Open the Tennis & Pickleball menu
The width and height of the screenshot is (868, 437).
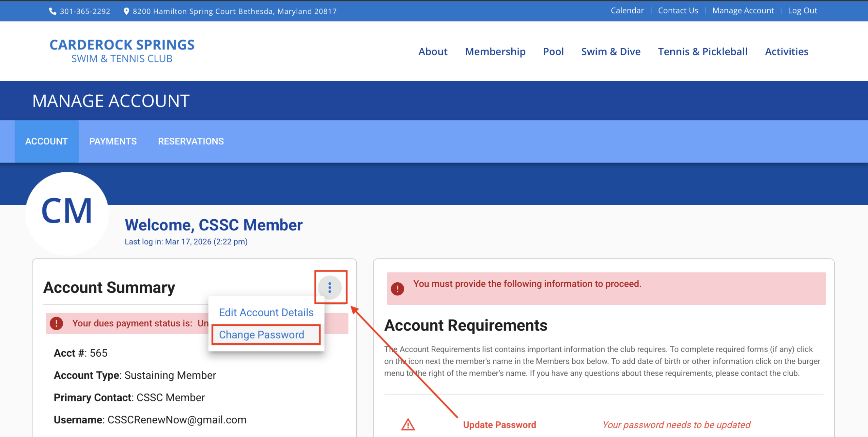pos(703,52)
